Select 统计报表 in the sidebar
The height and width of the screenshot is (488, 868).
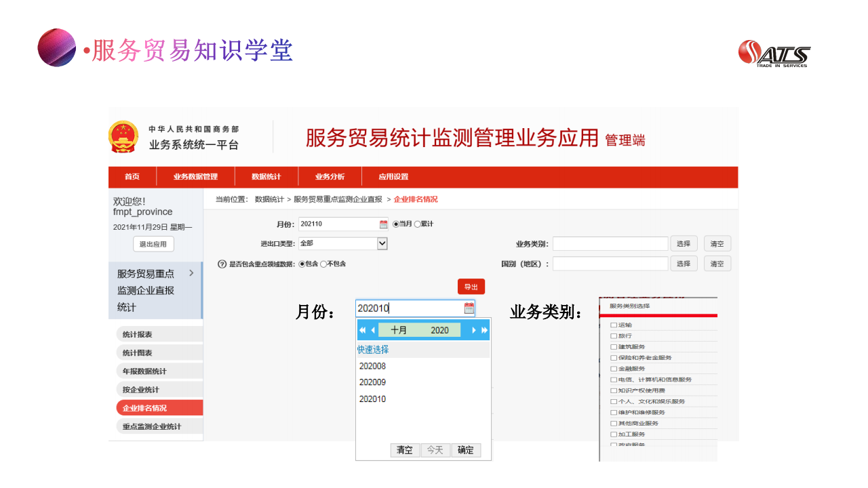point(159,334)
